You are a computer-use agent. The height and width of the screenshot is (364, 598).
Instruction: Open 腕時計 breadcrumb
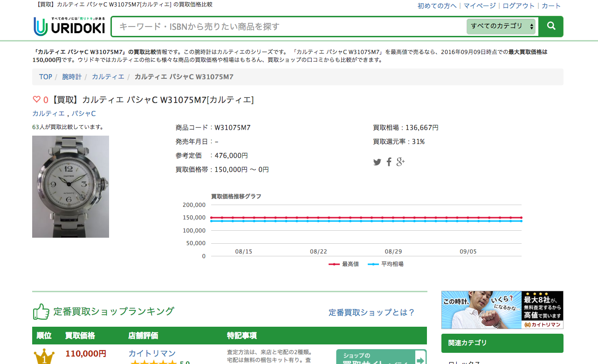72,77
